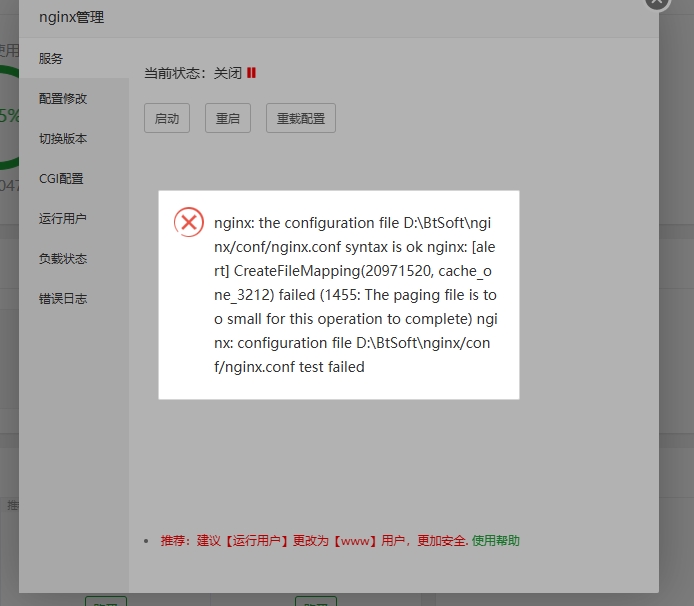Screen dimensions: 694x606
Task: Open the 服务 tab in nginx管理
Action: (73, 58)
